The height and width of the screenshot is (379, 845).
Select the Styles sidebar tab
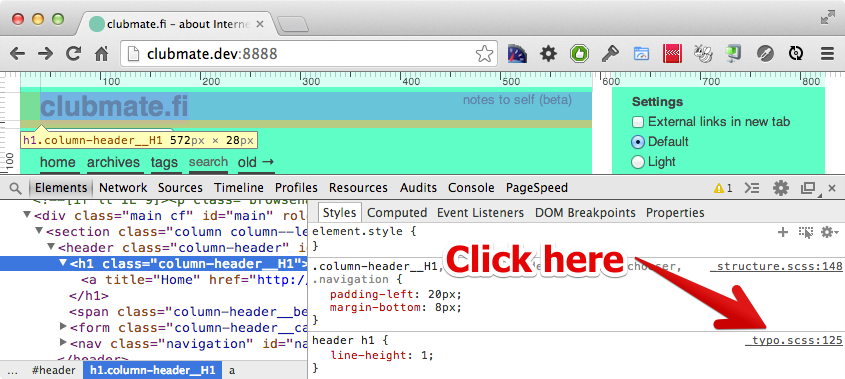[x=340, y=213]
